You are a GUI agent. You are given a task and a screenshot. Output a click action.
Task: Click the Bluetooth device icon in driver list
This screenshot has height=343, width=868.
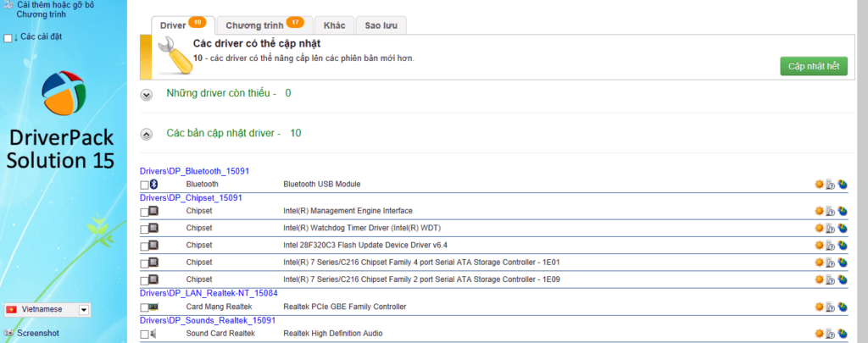click(x=154, y=185)
